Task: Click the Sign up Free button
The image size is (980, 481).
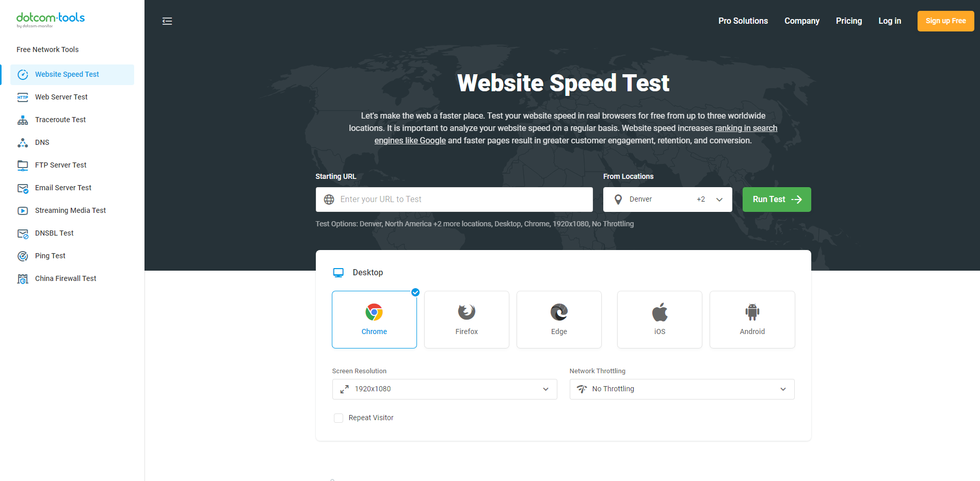Action: coord(945,21)
